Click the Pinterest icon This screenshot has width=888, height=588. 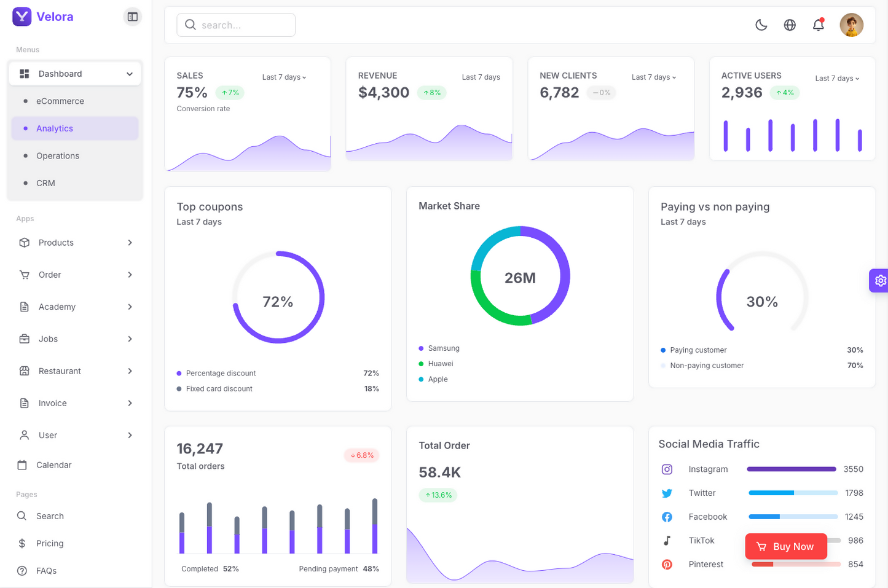667,565
